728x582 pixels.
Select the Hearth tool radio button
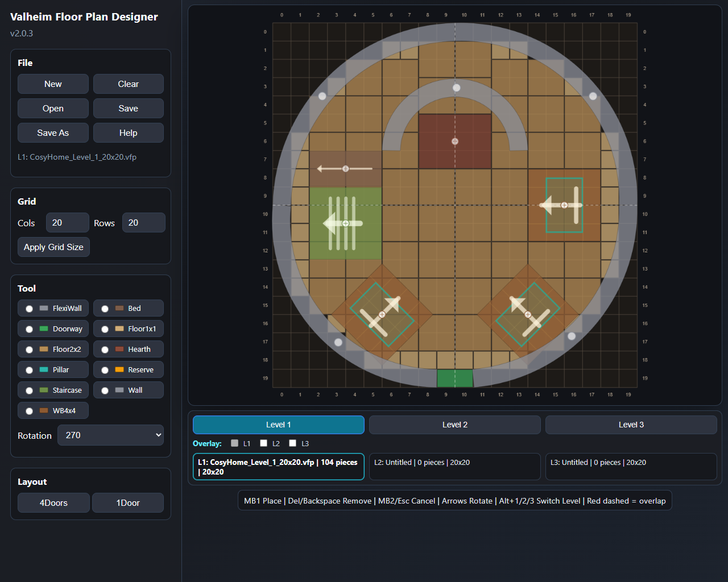[105, 350]
